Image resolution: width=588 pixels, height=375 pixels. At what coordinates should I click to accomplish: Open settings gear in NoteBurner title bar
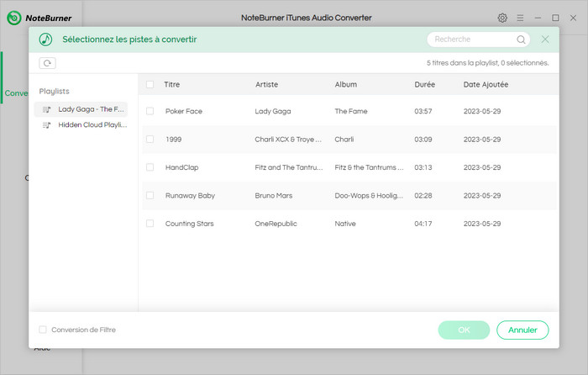502,18
